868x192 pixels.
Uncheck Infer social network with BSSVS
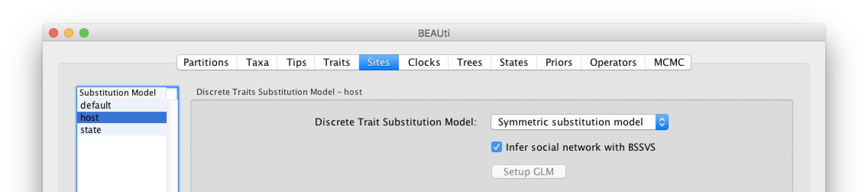pos(496,147)
